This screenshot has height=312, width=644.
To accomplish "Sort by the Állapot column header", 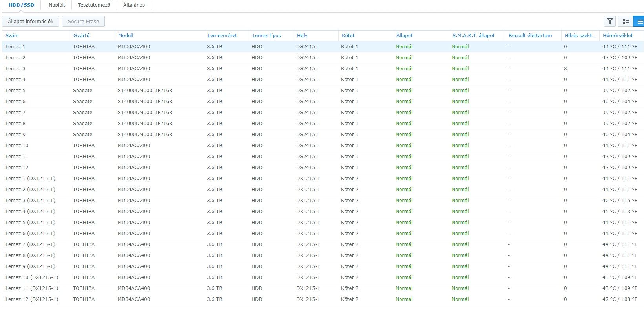I will (421, 35).
